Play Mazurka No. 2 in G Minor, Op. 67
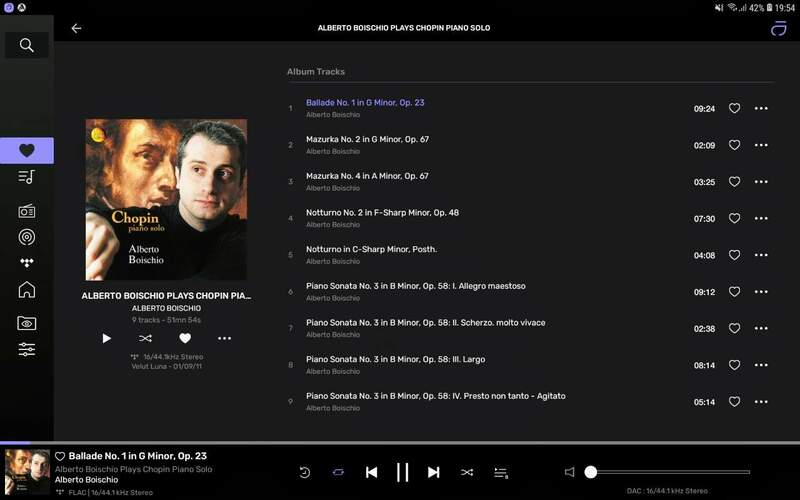Viewport: 800px width, 500px height. point(367,139)
